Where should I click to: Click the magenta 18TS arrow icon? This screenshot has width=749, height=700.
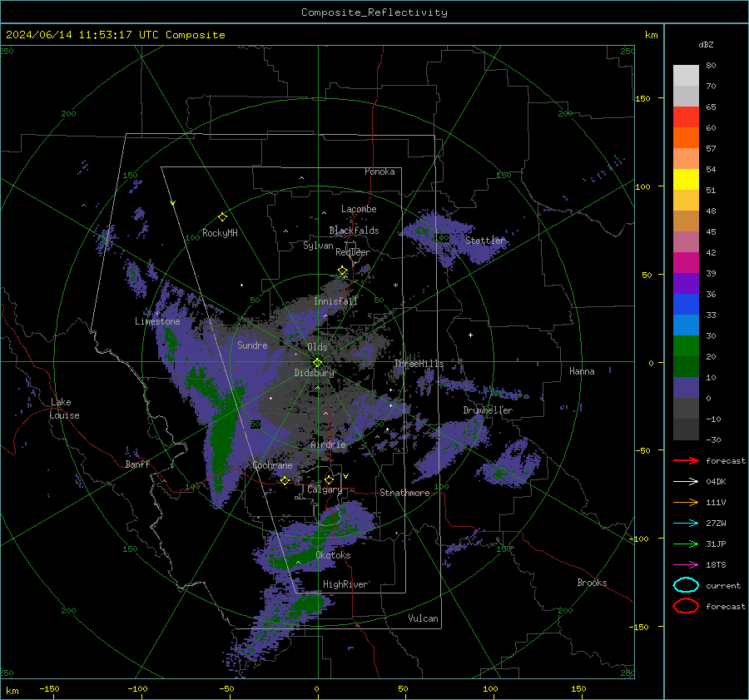point(686,564)
